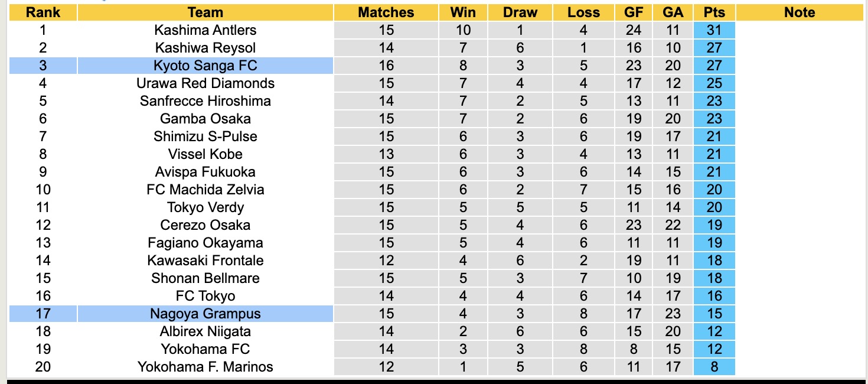Select Urawa Red Diamonds in the table
The image size is (868, 384).
click(x=205, y=83)
